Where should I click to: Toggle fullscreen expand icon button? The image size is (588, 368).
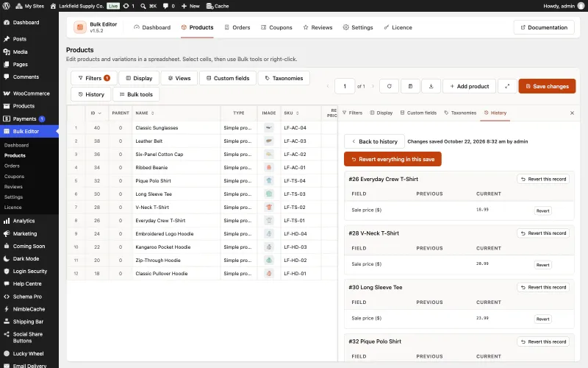(507, 86)
